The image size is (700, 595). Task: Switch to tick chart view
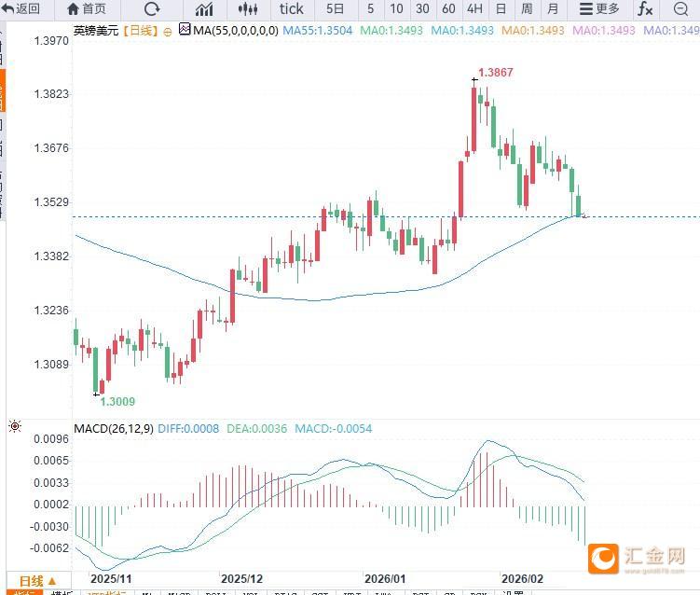[x=291, y=9]
